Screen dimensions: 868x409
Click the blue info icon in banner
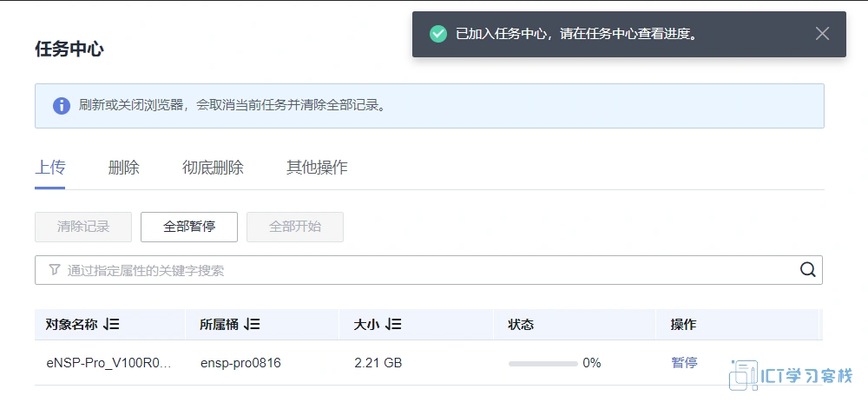(x=62, y=106)
